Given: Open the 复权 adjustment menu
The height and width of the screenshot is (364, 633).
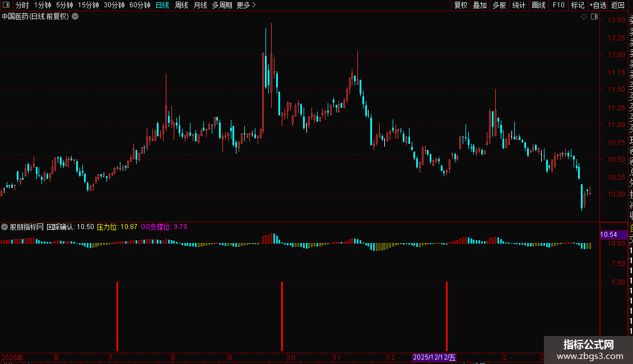Looking at the screenshot, I should [460, 5].
